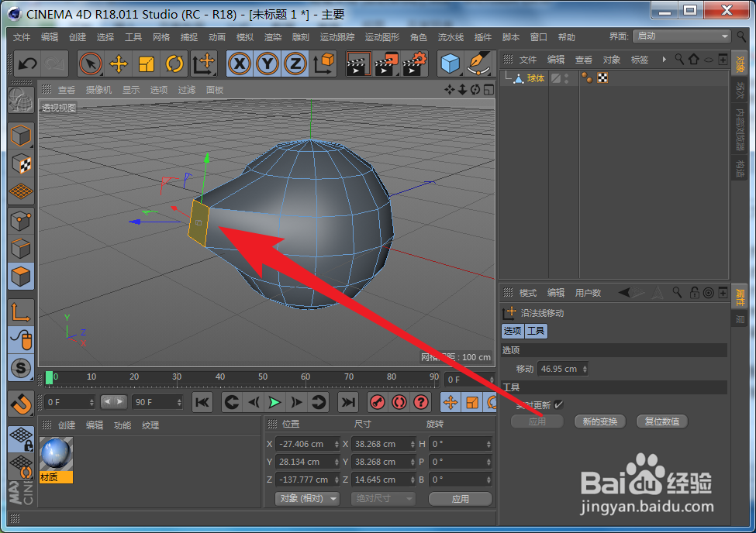Viewport: 756px width, 533px height.
Task: Switch to 选项 tab in attributes
Action: pyautogui.click(x=513, y=331)
